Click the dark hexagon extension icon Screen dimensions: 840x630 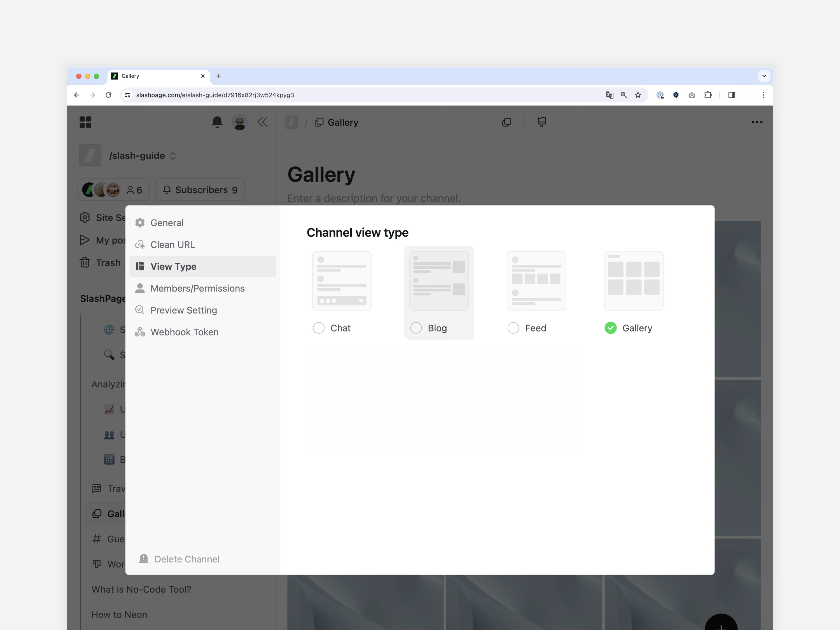click(x=676, y=95)
